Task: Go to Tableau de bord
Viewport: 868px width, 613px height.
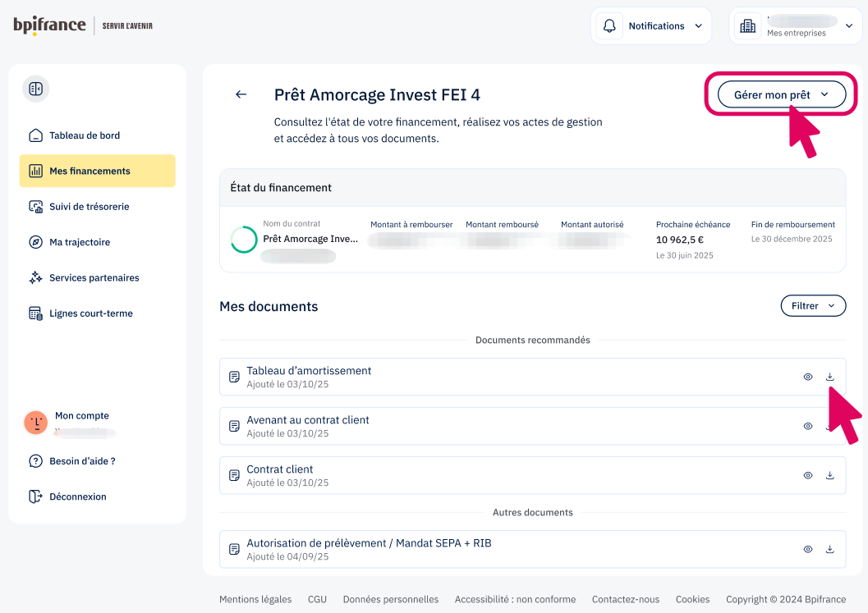Action: [85, 135]
